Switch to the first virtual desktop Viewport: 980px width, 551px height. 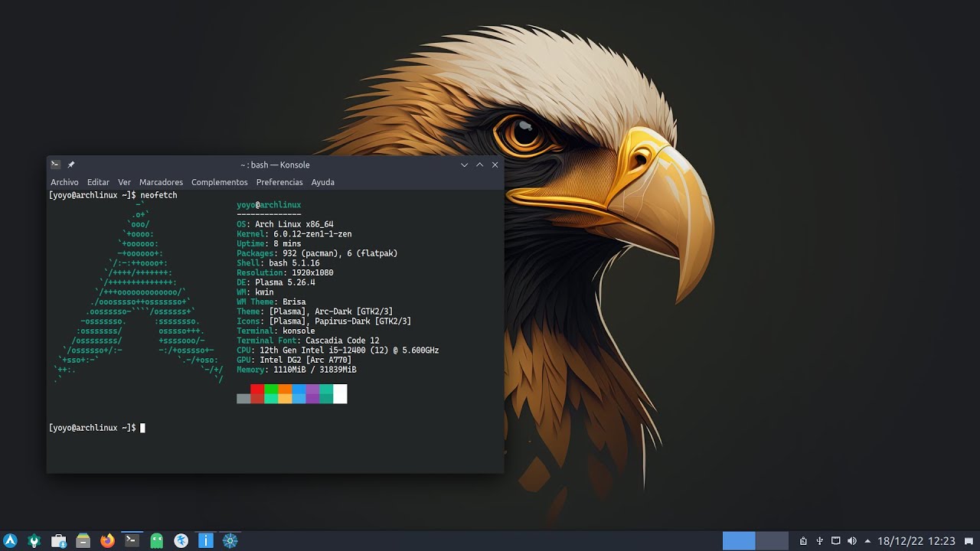(x=739, y=541)
